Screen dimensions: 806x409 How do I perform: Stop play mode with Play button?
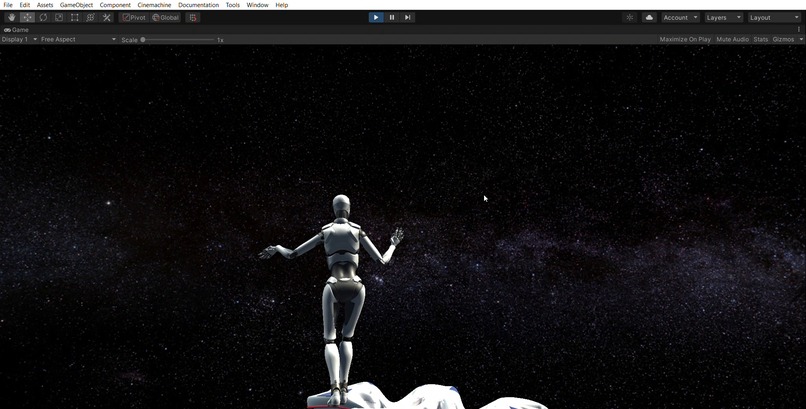click(x=376, y=17)
